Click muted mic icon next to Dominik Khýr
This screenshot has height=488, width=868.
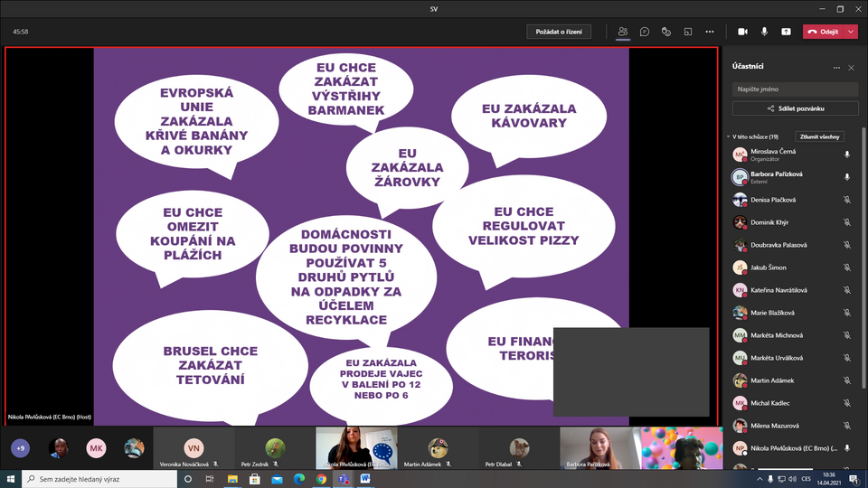coord(847,222)
